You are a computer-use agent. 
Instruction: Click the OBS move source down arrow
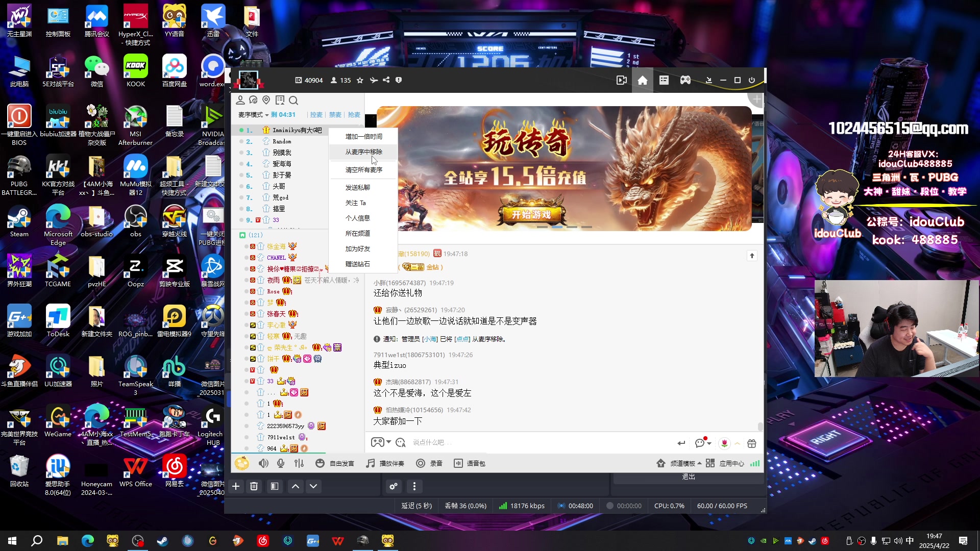(313, 486)
